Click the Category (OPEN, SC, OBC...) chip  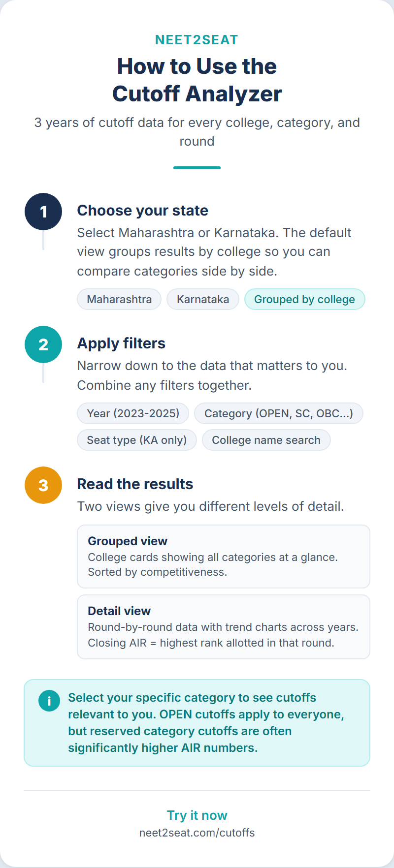(279, 413)
